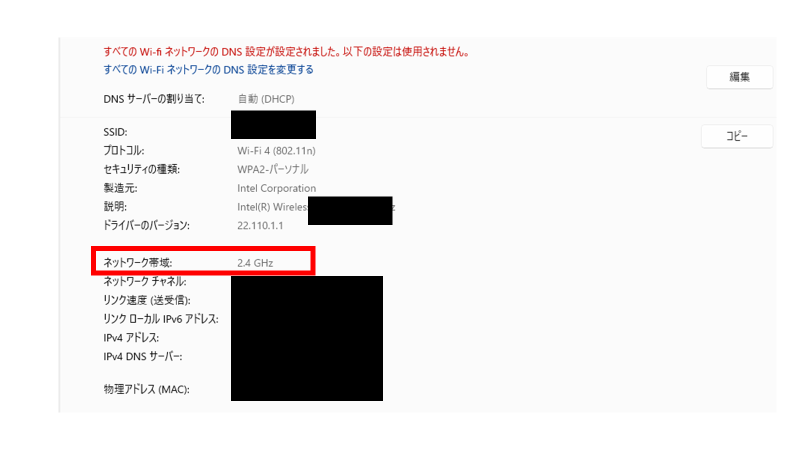Select the ネットワーク チャネル label
The image size is (800, 450).
click(x=144, y=282)
